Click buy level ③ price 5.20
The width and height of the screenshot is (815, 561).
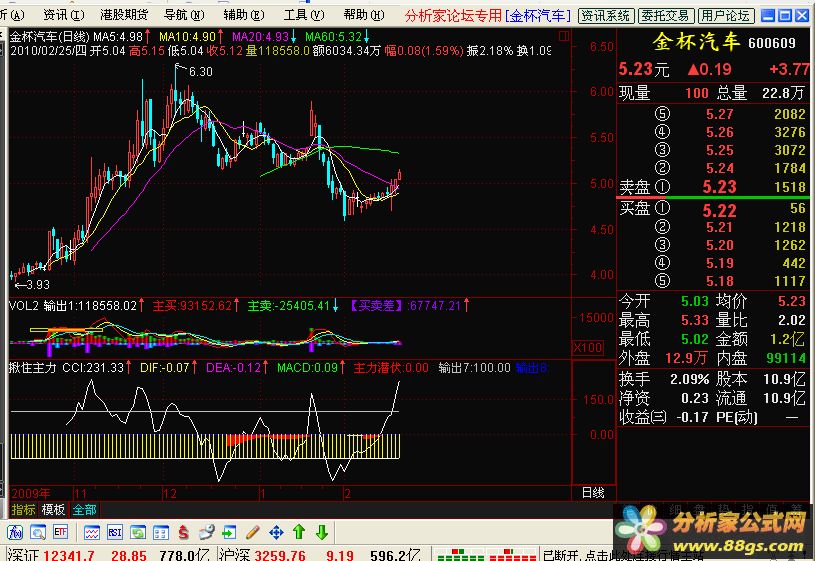point(719,245)
